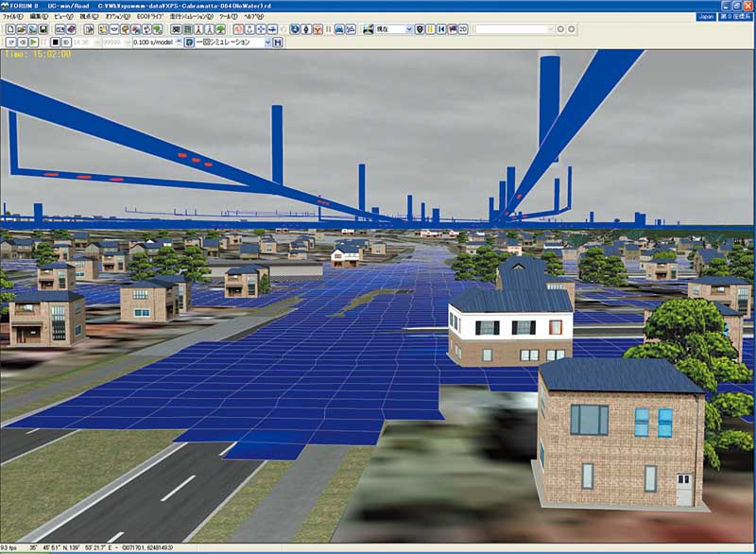Open the オプション(O) menu
The height and width of the screenshot is (554, 756).
(117, 16)
